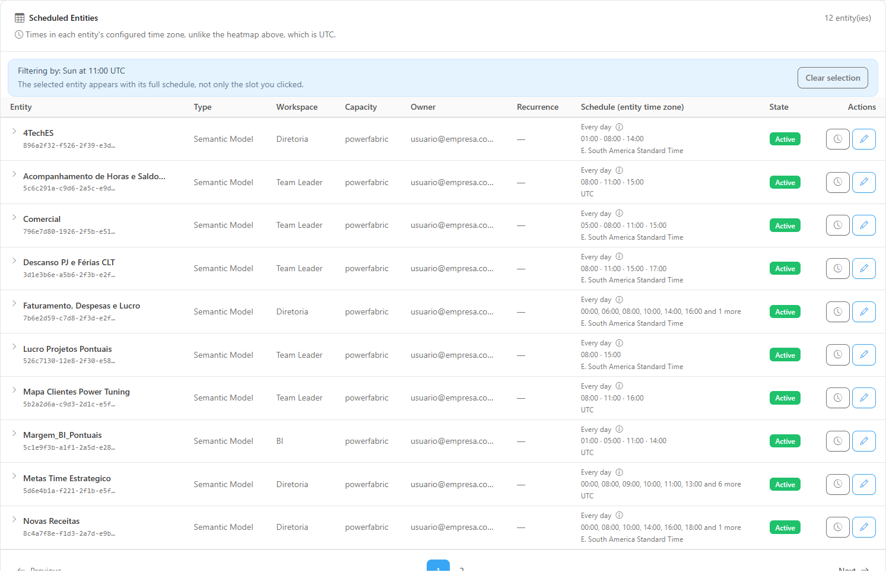
Task: Open clock action for Descanso PJ row
Action: click(x=837, y=268)
